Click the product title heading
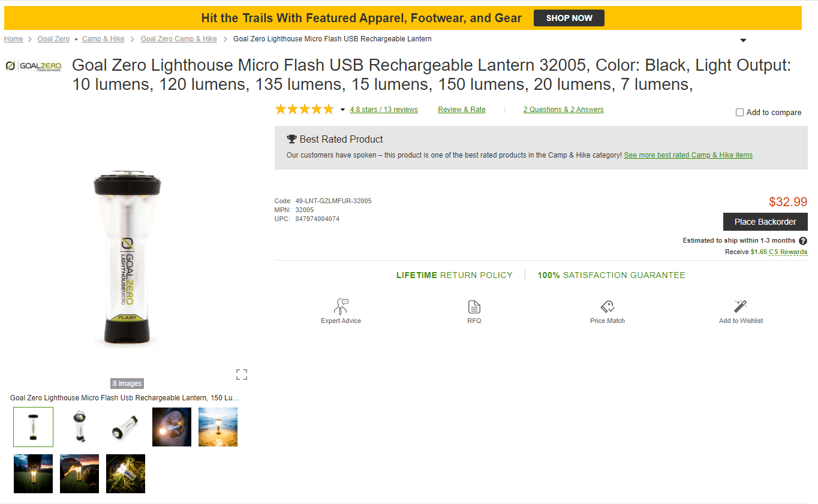The height and width of the screenshot is (504, 818). [432, 75]
